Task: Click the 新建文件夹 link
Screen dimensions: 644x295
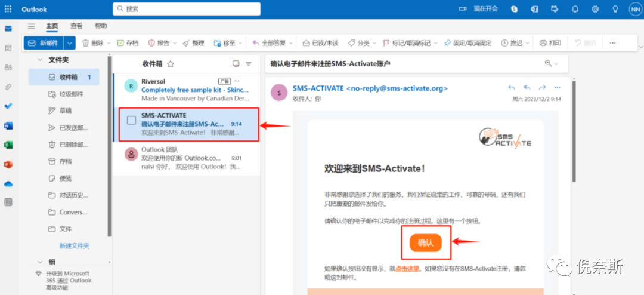Action: tap(74, 245)
